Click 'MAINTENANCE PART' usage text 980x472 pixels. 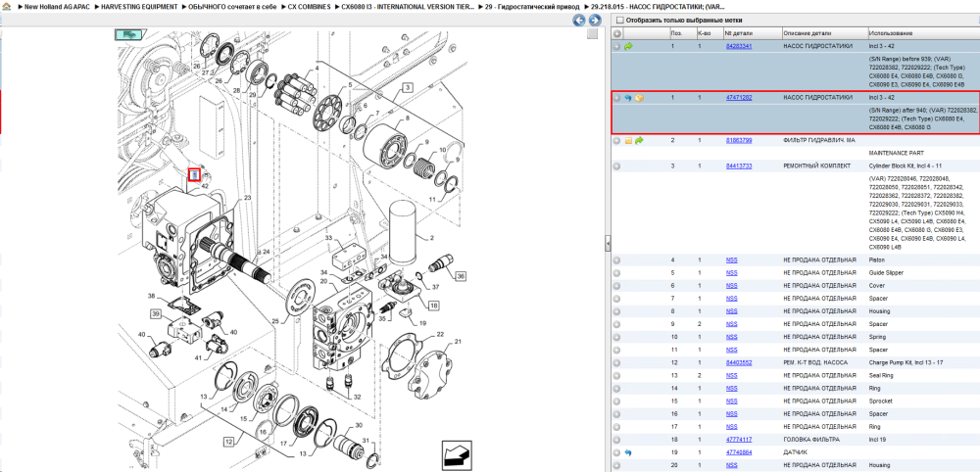click(898, 153)
